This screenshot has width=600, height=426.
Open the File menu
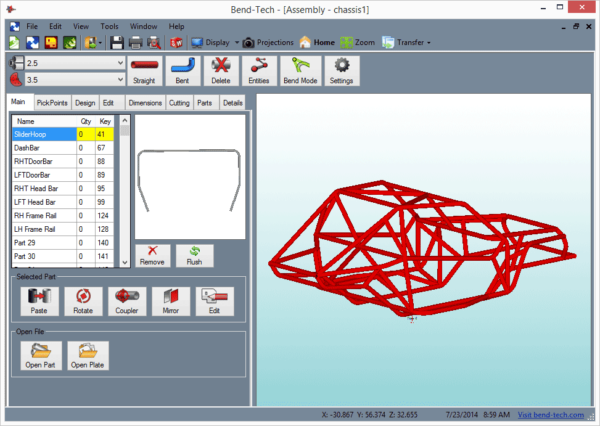click(x=32, y=26)
